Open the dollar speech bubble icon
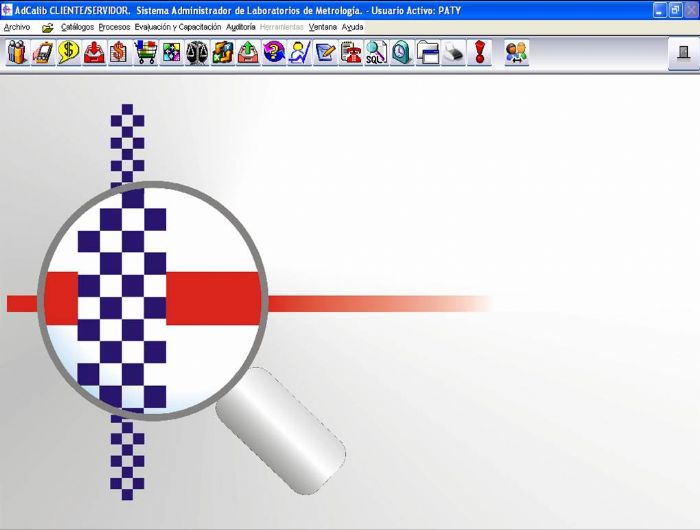Image resolution: width=700 pixels, height=530 pixels. (x=69, y=52)
